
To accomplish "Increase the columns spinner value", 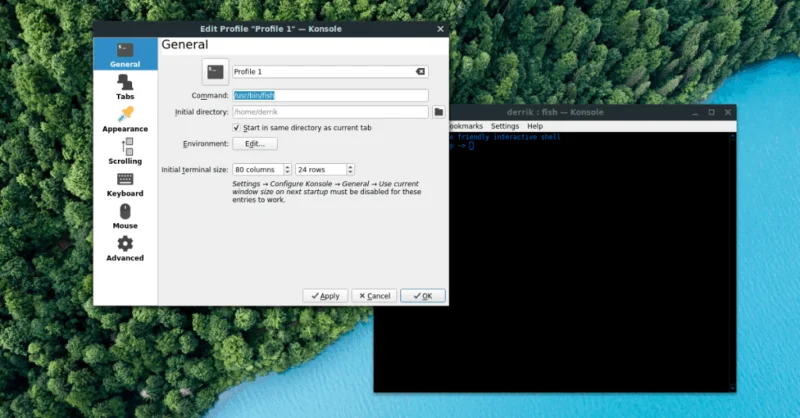I will click(287, 166).
